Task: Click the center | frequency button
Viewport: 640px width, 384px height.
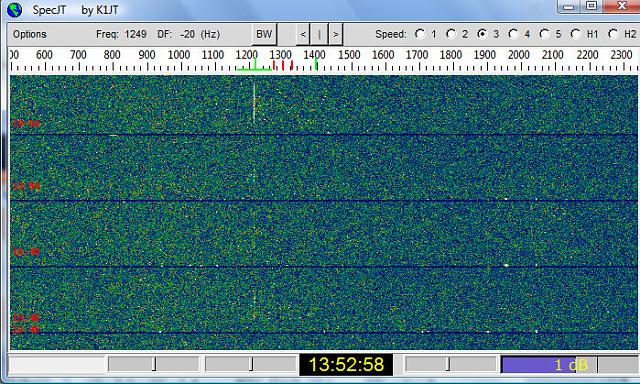Action: coord(319,34)
